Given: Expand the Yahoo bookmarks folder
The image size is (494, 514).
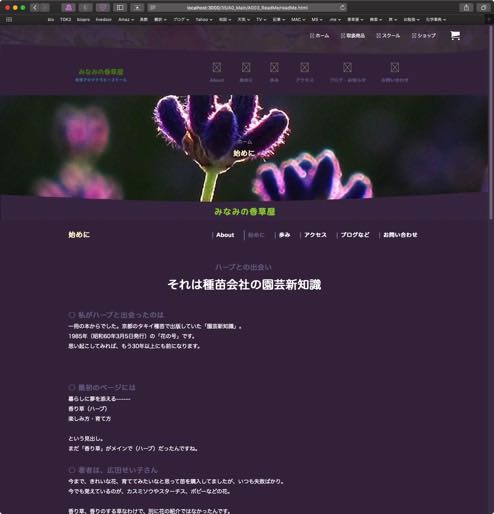Looking at the screenshot, I should [x=204, y=20].
